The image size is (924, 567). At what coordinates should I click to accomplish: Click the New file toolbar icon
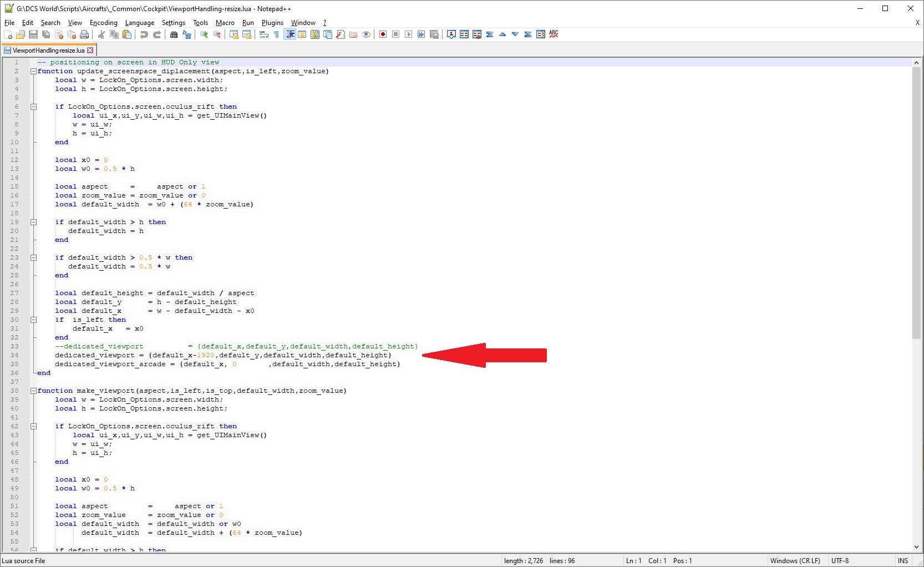click(8, 34)
